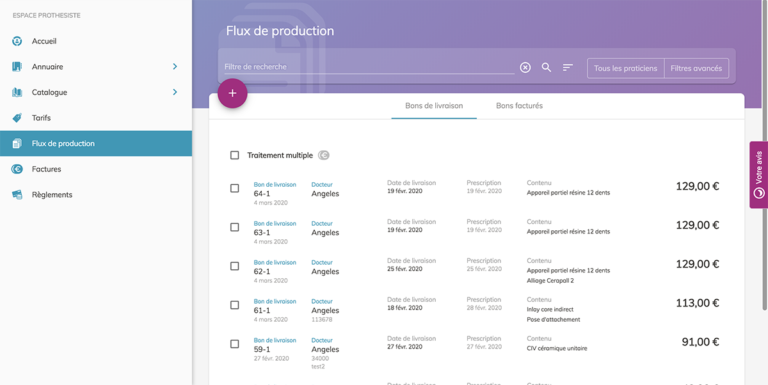Click the Docteur link on row 61-1
The height and width of the screenshot is (385, 768).
(x=322, y=301)
